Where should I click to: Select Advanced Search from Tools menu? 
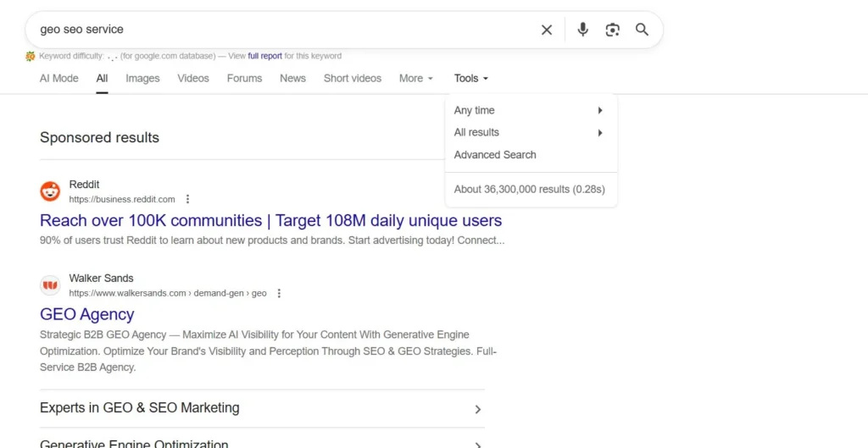click(x=495, y=155)
